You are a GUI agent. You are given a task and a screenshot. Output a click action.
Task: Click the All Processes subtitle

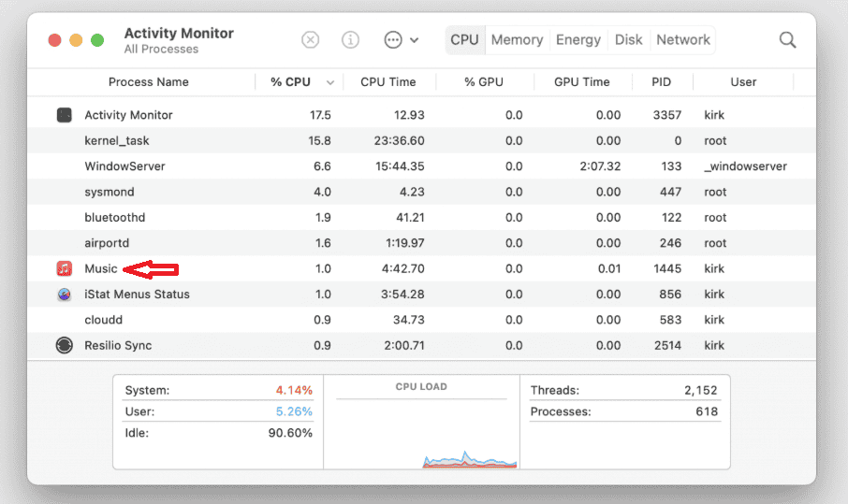click(161, 50)
